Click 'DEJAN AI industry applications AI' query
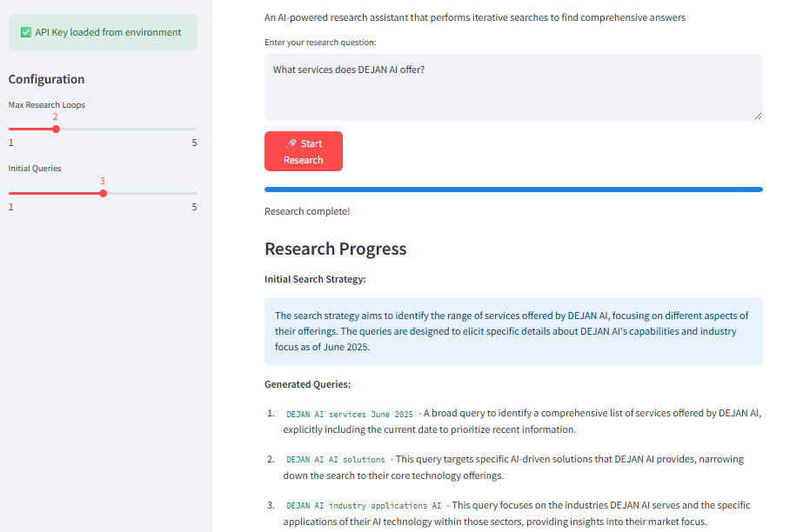This screenshot has width=803, height=532. [x=364, y=505]
